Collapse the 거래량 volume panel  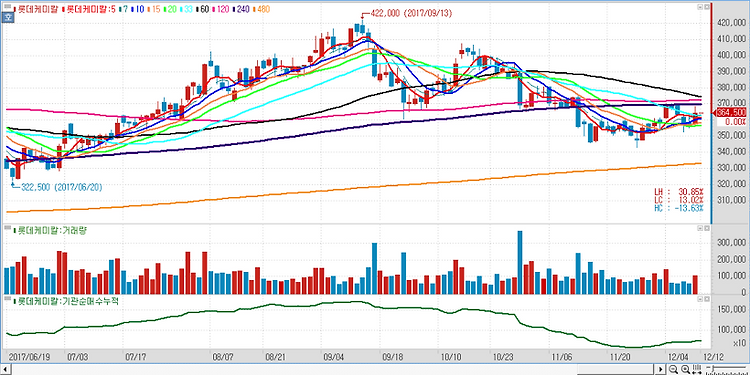click(x=700, y=228)
